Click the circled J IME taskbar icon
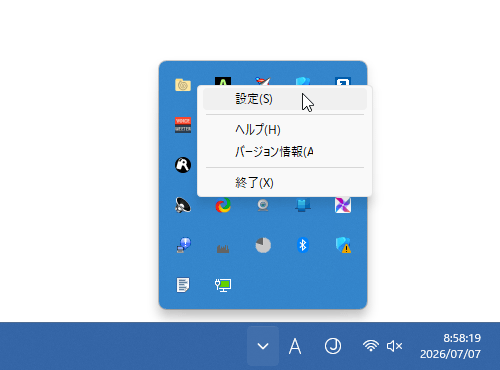 pos(333,346)
